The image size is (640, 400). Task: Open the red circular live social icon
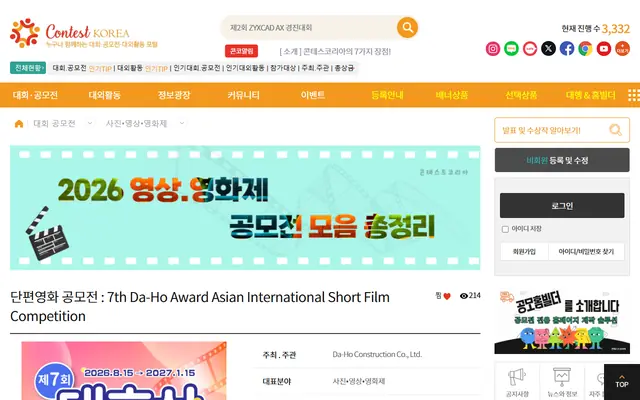click(530, 49)
